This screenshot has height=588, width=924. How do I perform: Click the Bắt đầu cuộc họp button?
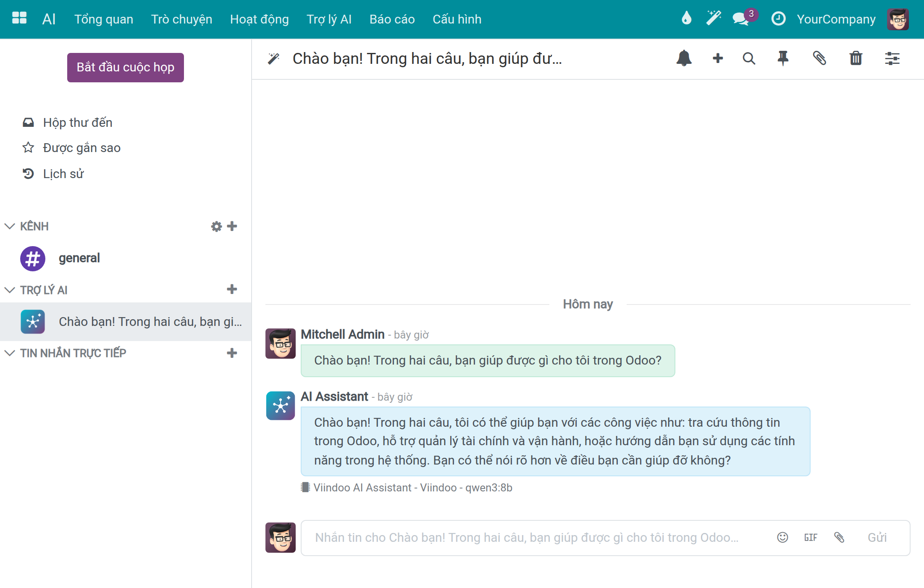[126, 68]
